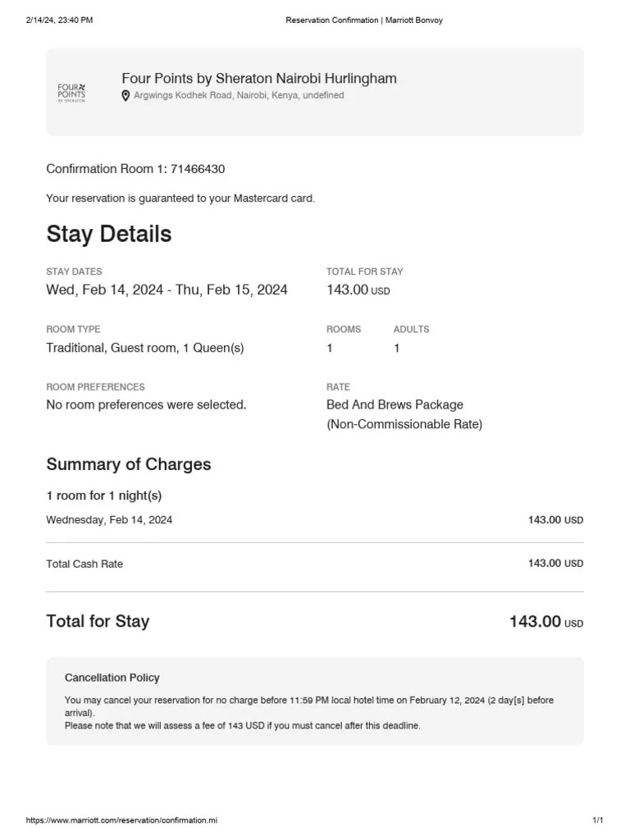Select the stay dates Feb 14 - Feb 15

[x=167, y=290]
